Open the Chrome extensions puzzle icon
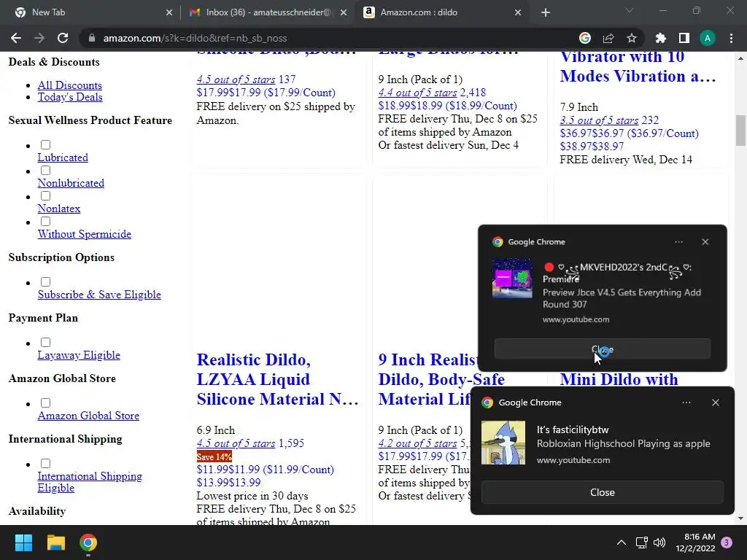747x560 pixels. tap(661, 38)
